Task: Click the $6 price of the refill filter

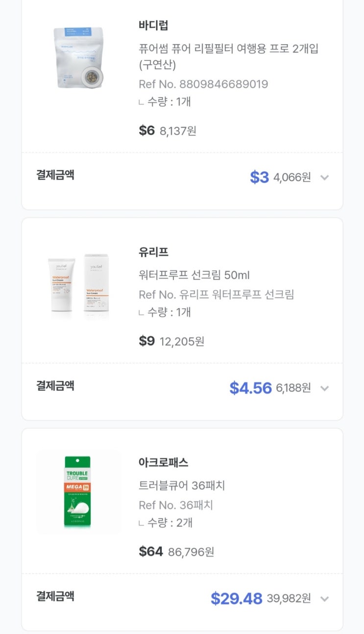Action: [x=146, y=130]
